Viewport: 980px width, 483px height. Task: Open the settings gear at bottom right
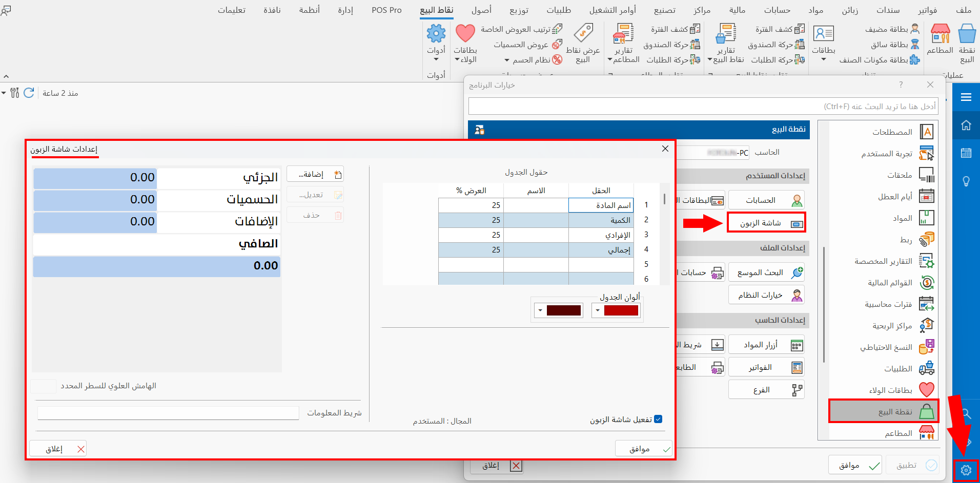pyautogui.click(x=967, y=470)
